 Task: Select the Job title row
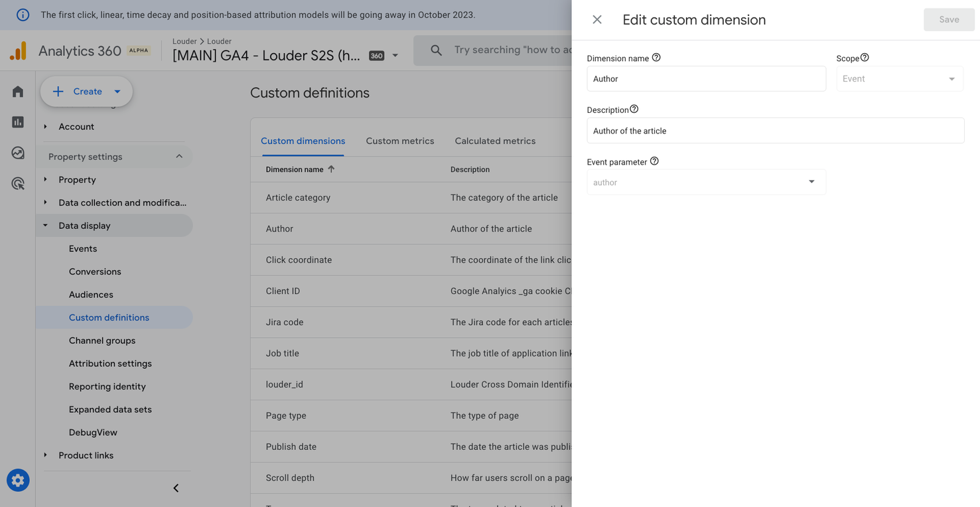pyautogui.click(x=411, y=354)
